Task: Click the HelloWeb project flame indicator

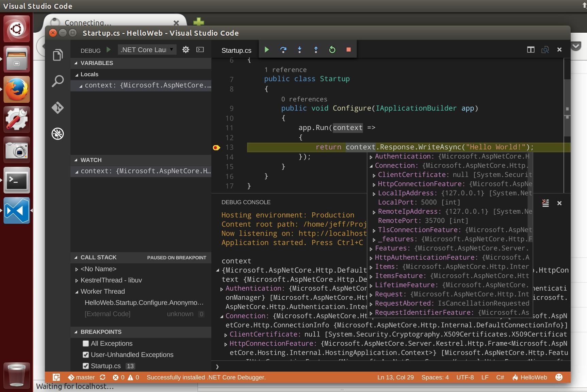Action: [x=530, y=377]
